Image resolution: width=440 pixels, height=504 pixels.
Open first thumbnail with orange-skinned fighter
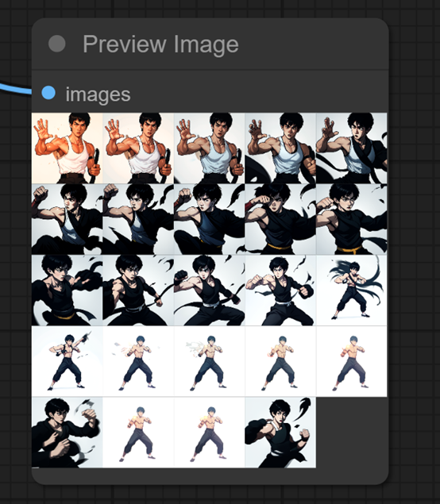[x=68, y=148]
